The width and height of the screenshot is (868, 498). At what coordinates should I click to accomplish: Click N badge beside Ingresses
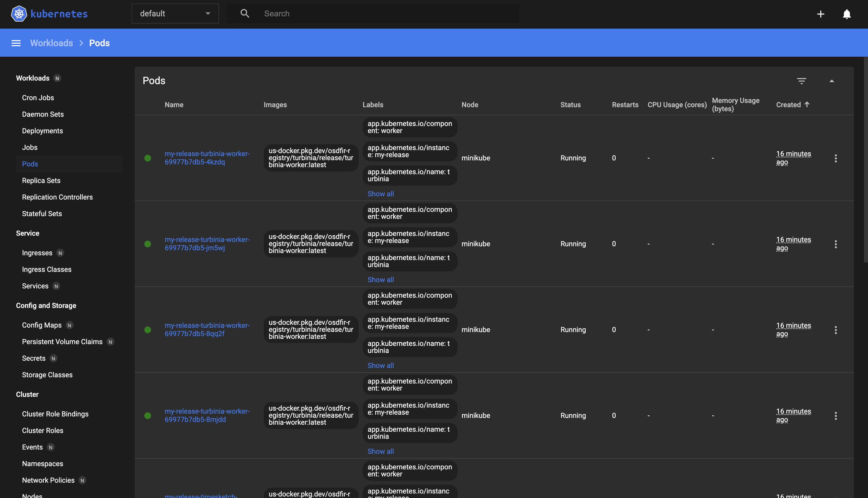(x=60, y=253)
